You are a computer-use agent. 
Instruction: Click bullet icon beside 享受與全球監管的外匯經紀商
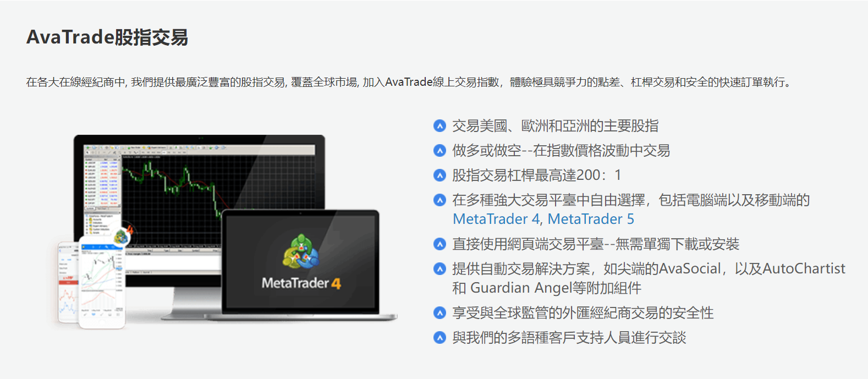pyautogui.click(x=440, y=313)
